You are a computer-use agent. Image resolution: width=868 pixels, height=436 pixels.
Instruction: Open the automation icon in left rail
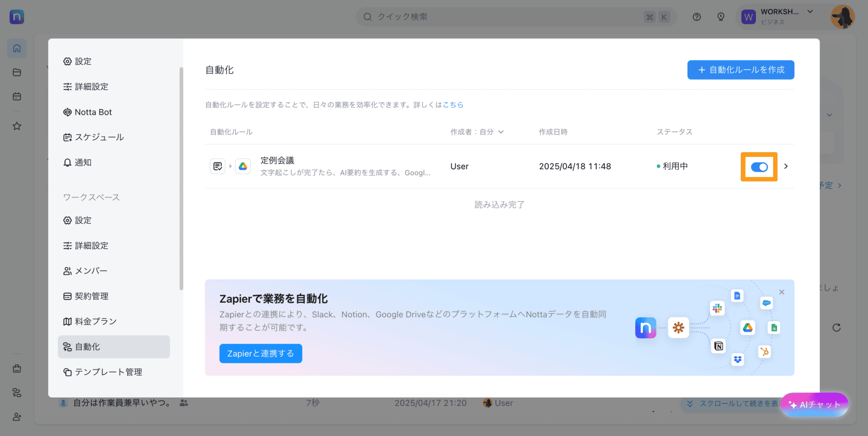coord(17,393)
